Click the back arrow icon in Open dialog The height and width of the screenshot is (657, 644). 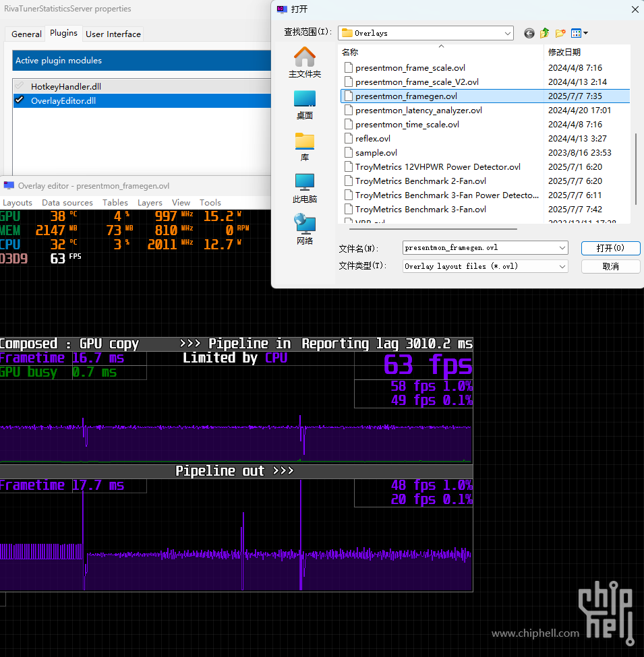pyautogui.click(x=529, y=33)
